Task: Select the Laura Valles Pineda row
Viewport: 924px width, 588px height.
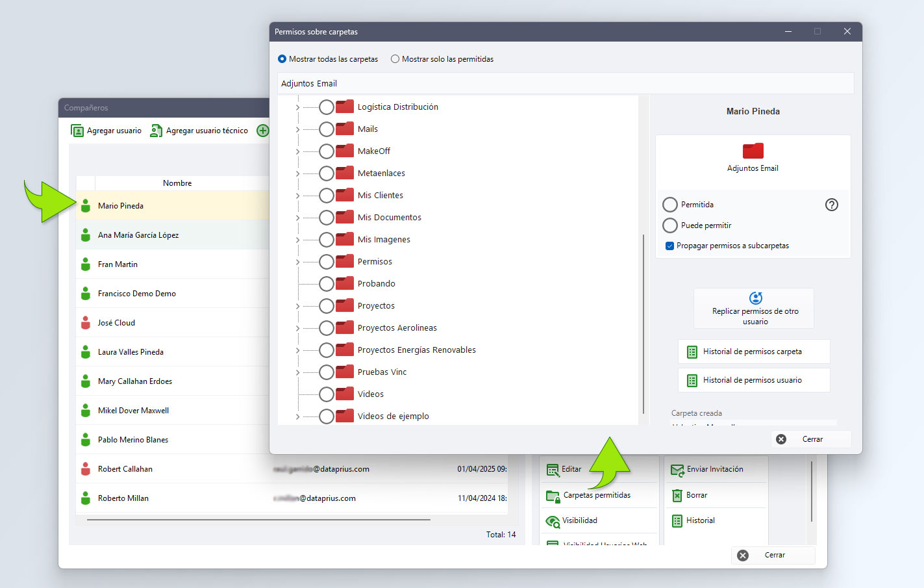Action: (x=172, y=352)
